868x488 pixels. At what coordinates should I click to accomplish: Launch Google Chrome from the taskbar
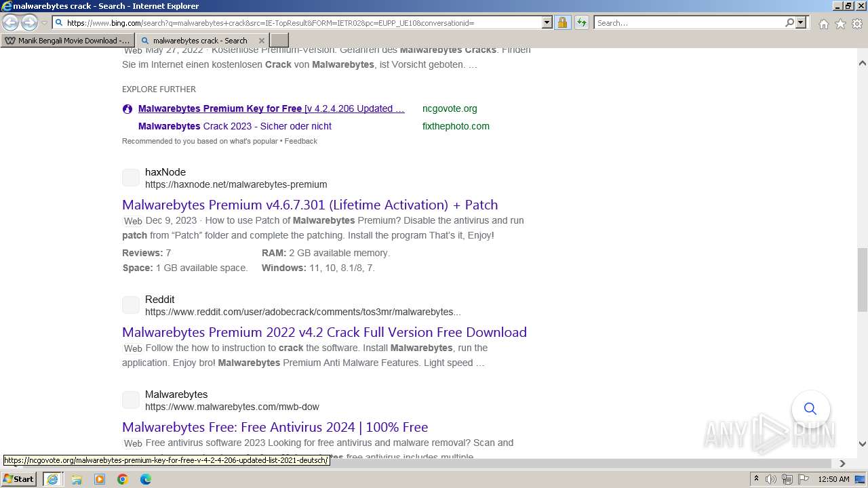(x=123, y=479)
